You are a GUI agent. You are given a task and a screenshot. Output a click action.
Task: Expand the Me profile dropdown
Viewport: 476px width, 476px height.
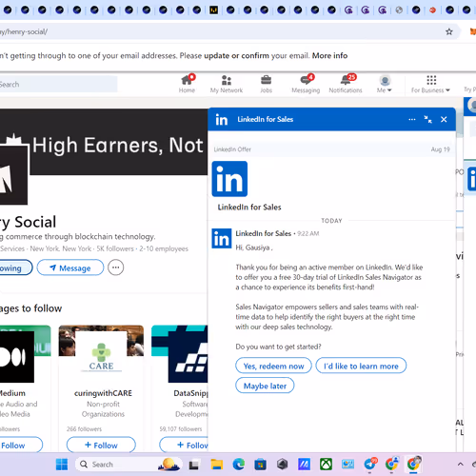point(385,84)
